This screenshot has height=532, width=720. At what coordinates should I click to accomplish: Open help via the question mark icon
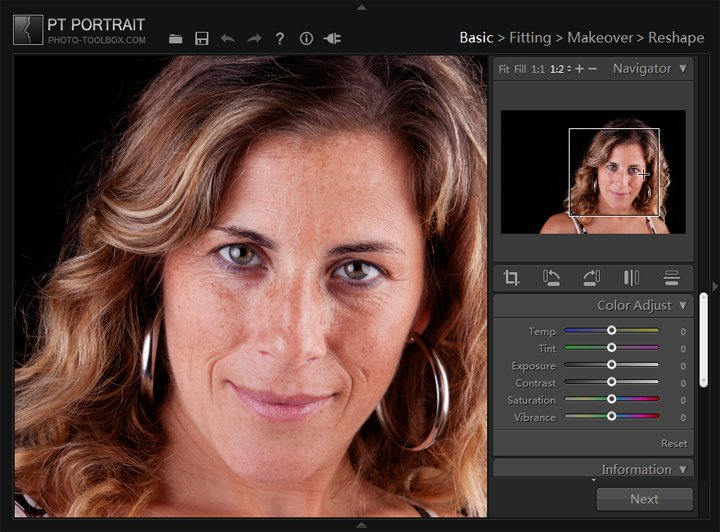pyautogui.click(x=280, y=38)
